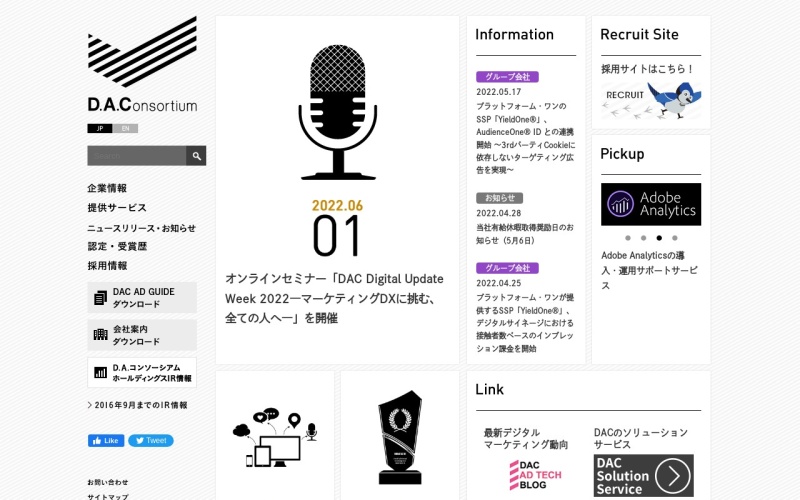Click the trophy award image

pyautogui.click(x=400, y=437)
